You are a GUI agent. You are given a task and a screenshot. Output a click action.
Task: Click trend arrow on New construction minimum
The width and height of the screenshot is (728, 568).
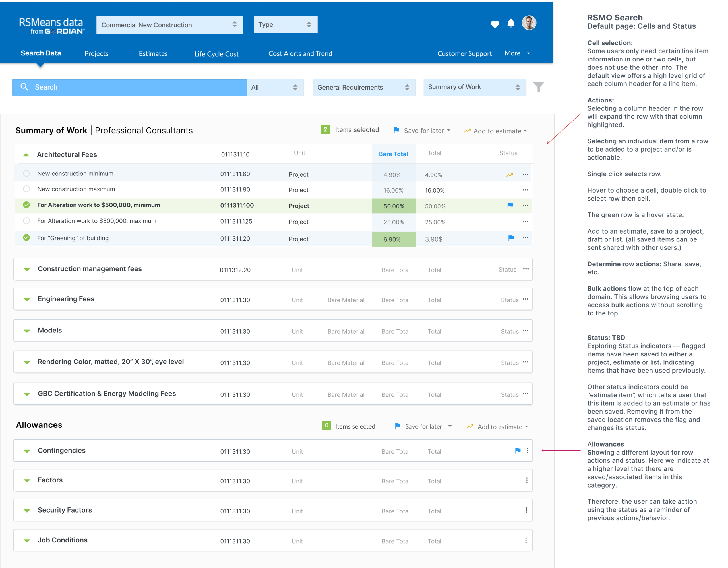pyautogui.click(x=510, y=175)
